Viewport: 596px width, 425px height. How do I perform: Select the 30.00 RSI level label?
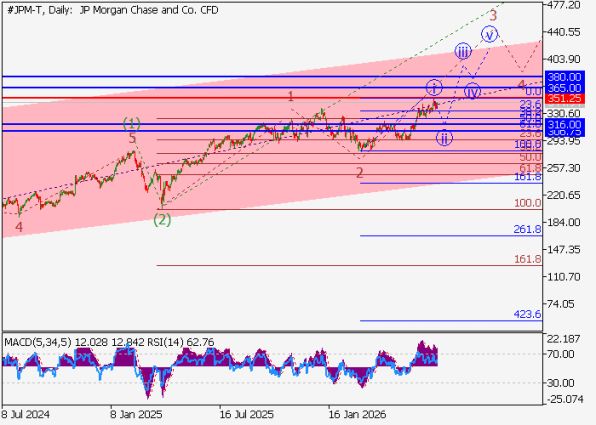coord(560,383)
